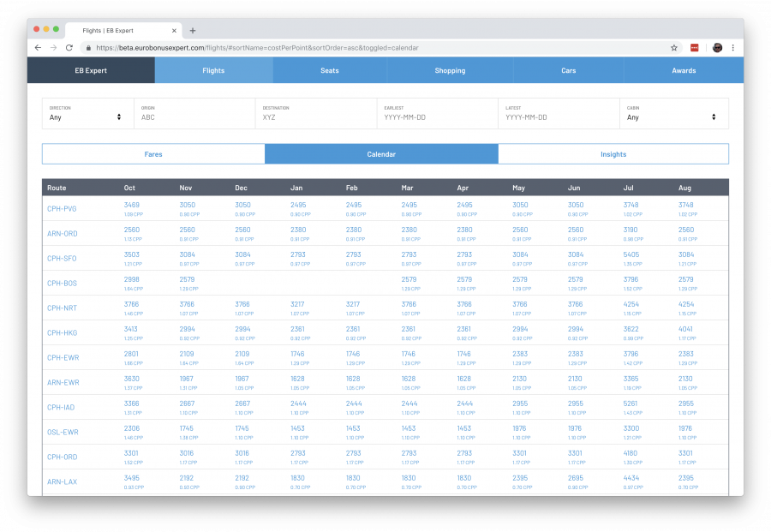Open a new browser tab
Viewport: 771px width, 532px height.
193,30
